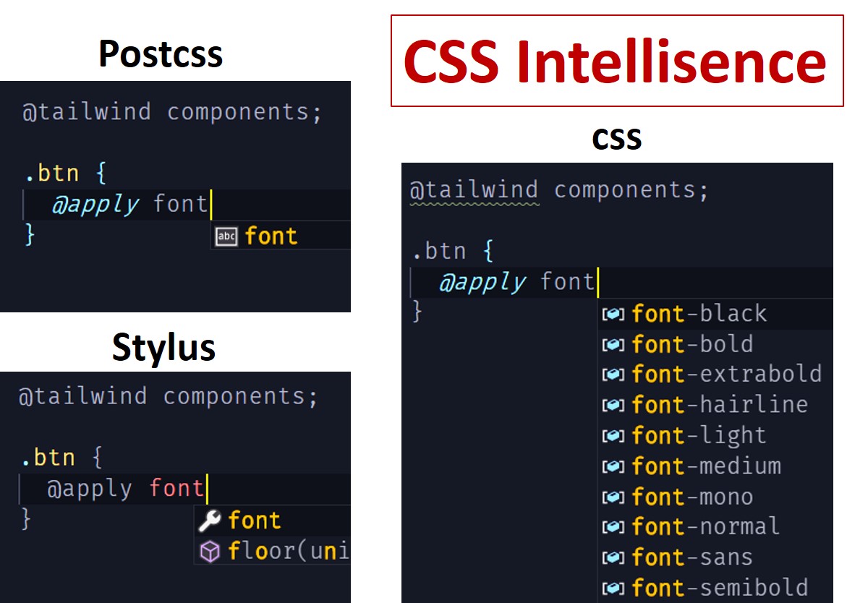The height and width of the screenshot is (603, 868).
Task: Click the icon beside font-sans
Action: click(x=613, y=559)
